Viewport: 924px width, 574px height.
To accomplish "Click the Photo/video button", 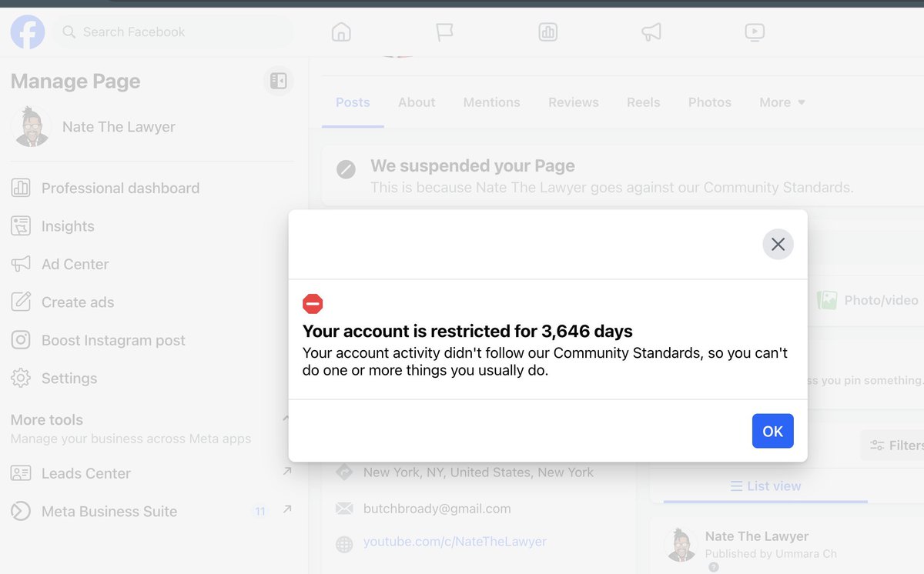I will [x=869, y=300].
